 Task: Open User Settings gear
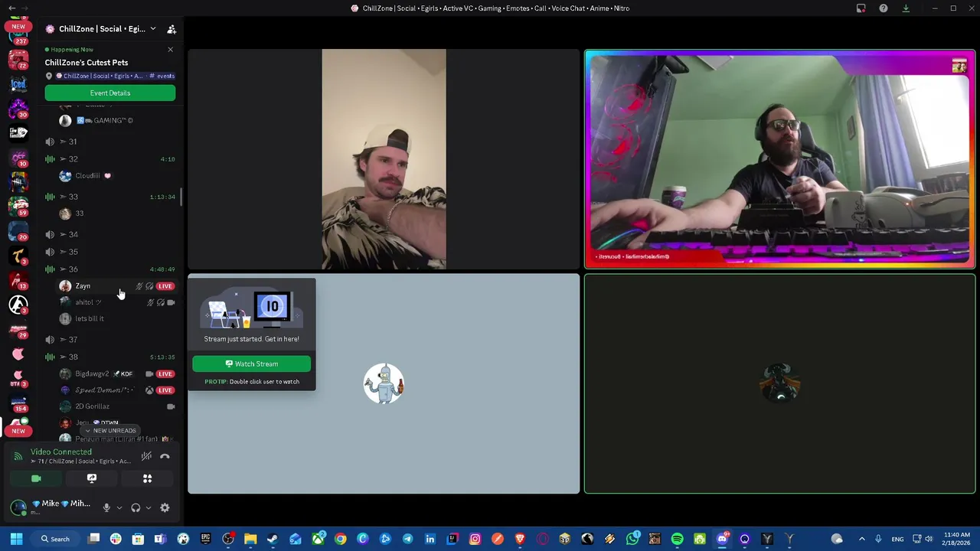[165, 507]
